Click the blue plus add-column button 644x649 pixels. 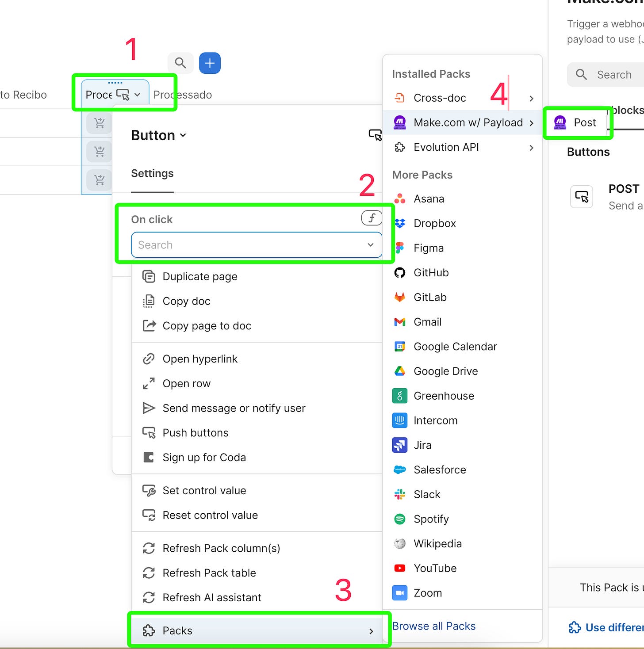pyautogui.click(x=210, y=63)
